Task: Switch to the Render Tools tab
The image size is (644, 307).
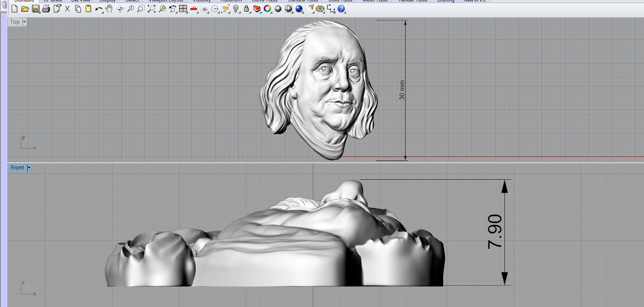Action: (413, 1)
